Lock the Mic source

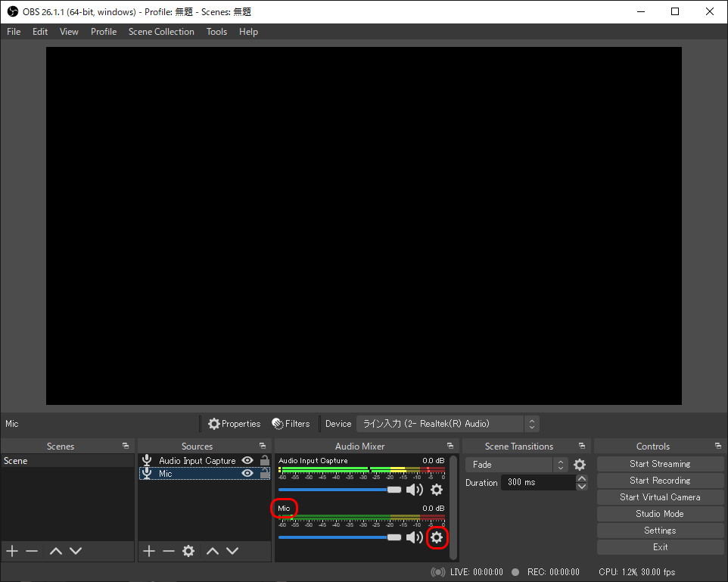coord(265,473)
